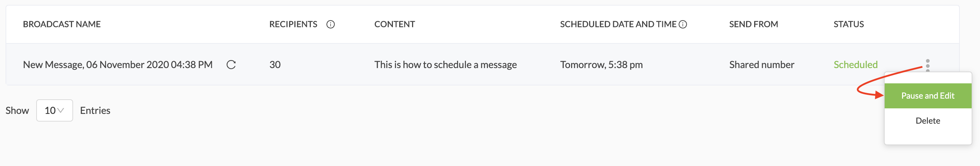The width and height of the screenshot is (980, 166).
Task: Click the refresh icon beside broadcast name
Action: coord(231,65)
